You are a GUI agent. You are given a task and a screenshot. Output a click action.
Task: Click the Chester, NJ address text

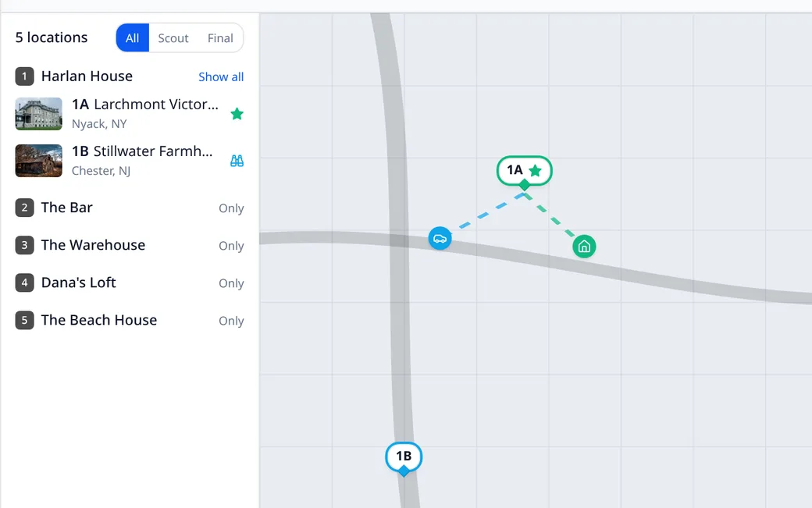point(101,171)
